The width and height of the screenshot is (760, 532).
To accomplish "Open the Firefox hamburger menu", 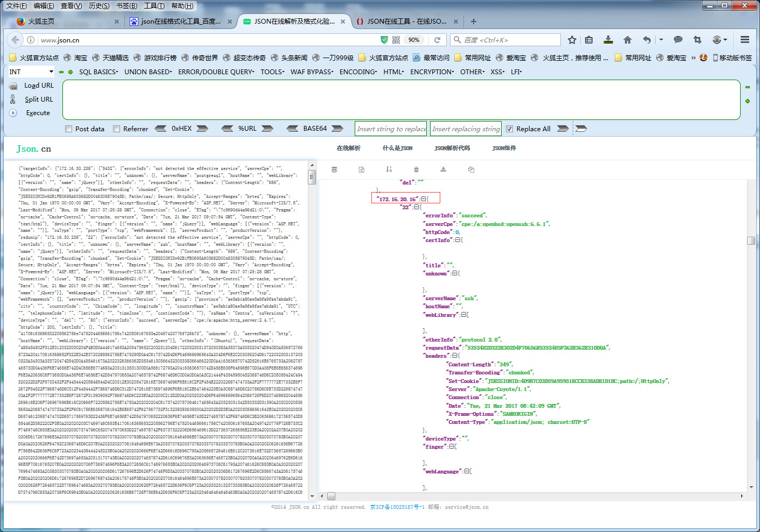I will pyautogui.click(x=745, y=40).
